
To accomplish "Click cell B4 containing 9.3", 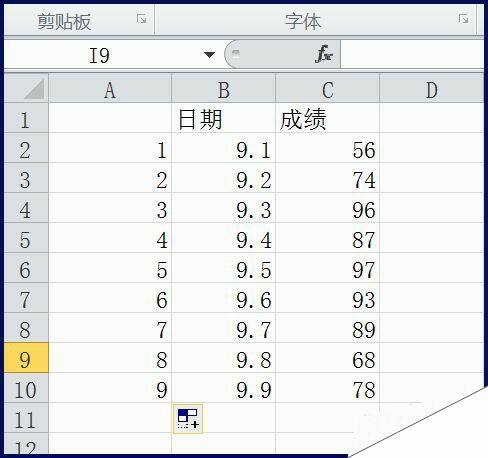I will point(224,208).
